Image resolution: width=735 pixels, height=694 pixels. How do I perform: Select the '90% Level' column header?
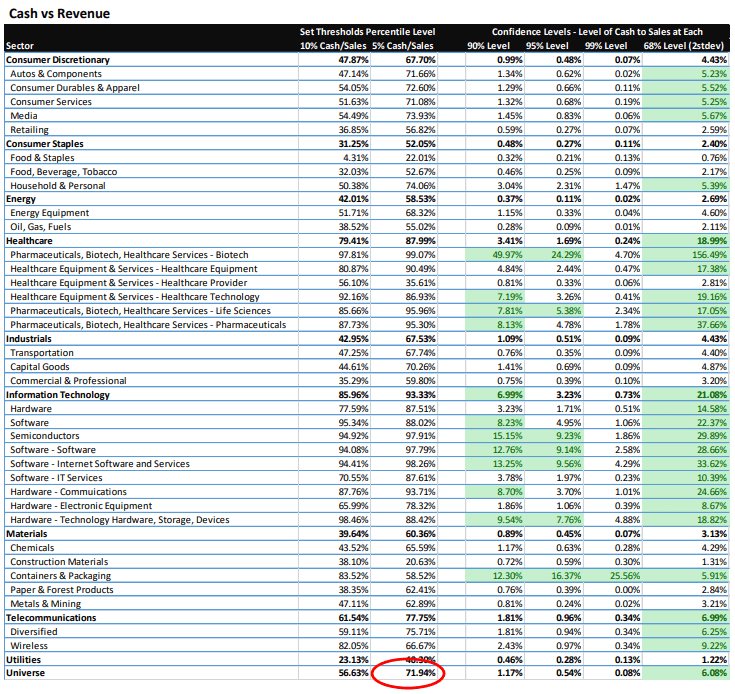[x=488, y=46]
